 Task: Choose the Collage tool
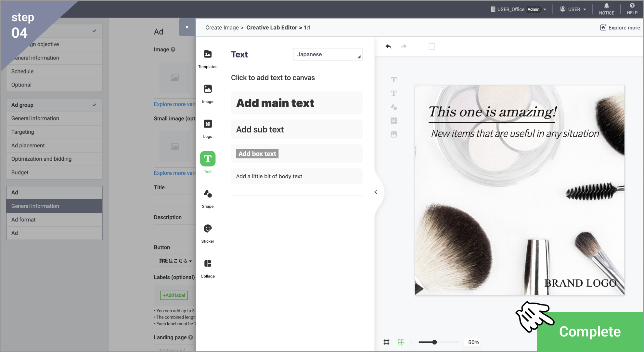[x=208, y=264]
